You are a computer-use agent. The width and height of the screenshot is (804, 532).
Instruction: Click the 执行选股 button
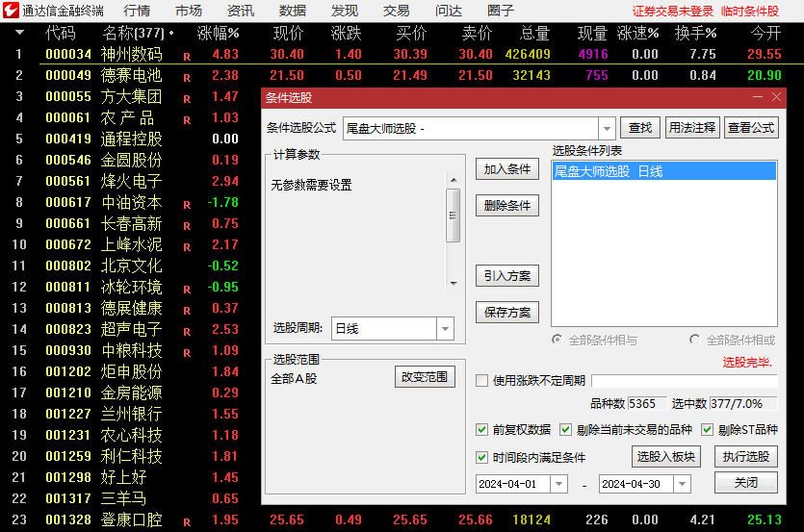point(746,456)
